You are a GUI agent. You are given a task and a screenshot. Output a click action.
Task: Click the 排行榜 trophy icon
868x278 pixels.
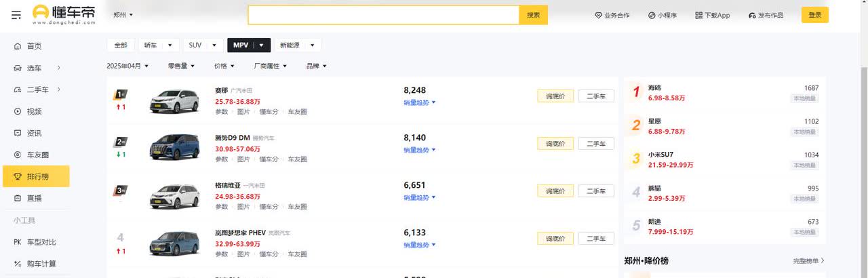point(18,176)
